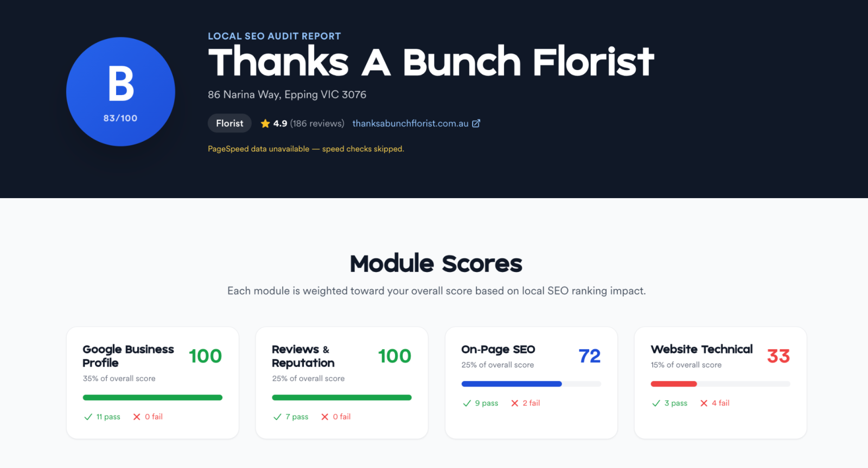Viewport: 868px width, 468px height.
Task: Open the thanksabunchflorist.com.au website link
Action: [x=410, y=123]
